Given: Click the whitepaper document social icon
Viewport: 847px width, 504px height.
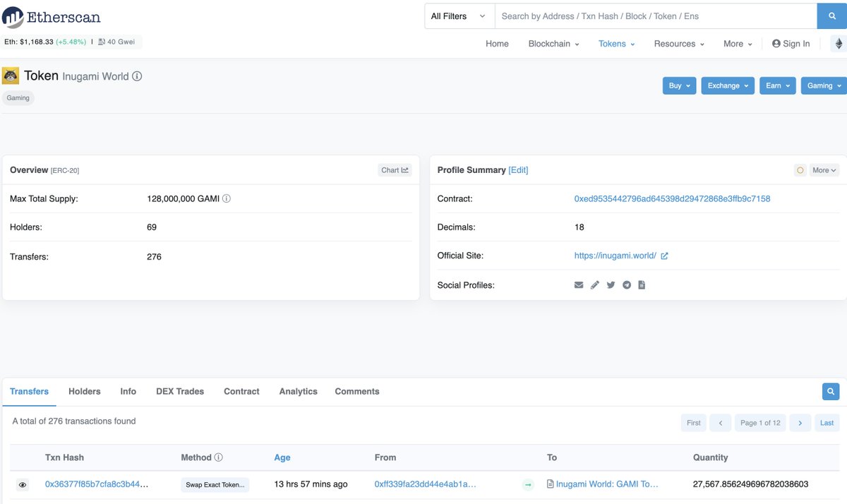Looking at the screenshot, I should coord(642,285).
